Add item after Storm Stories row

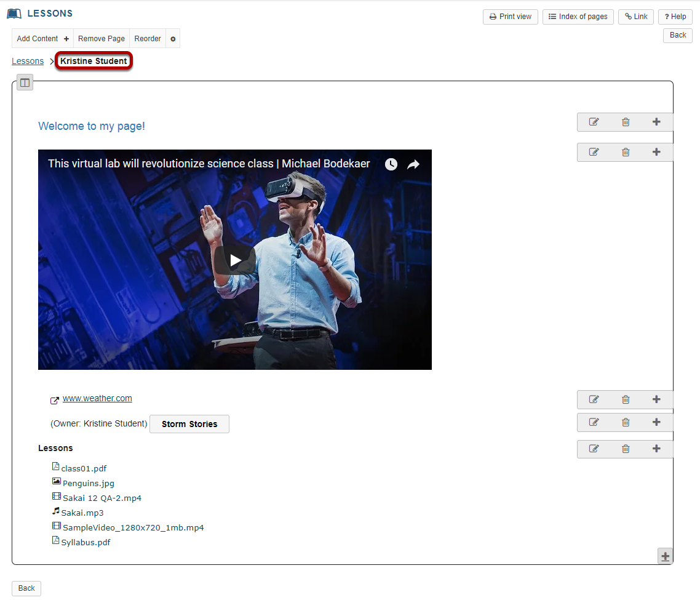click(656, 422)
